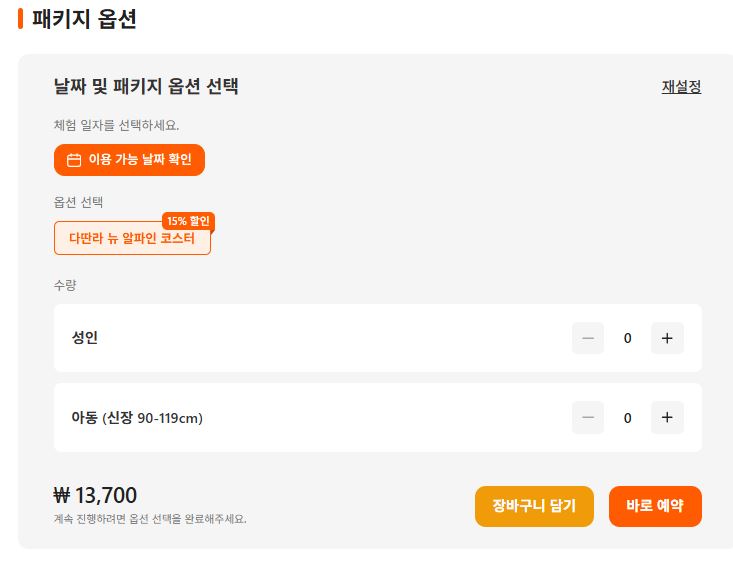This screenshot has height=578, width=733.
Task: Click the 아동 (신장 90-119cm) row label
Action: tap(137, 418)
